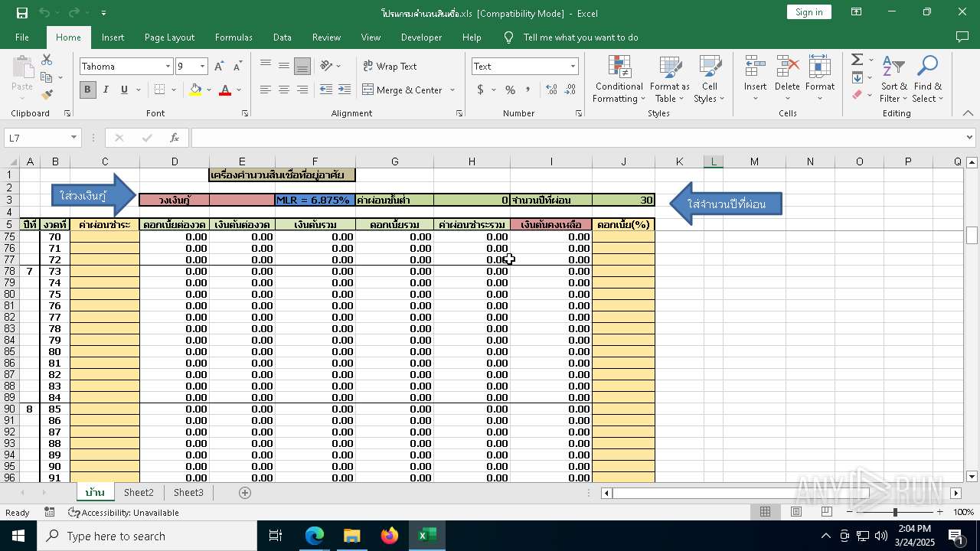The image size is (980, 551).
Task: Open Conditional Formatting menu
Action: 619,79
